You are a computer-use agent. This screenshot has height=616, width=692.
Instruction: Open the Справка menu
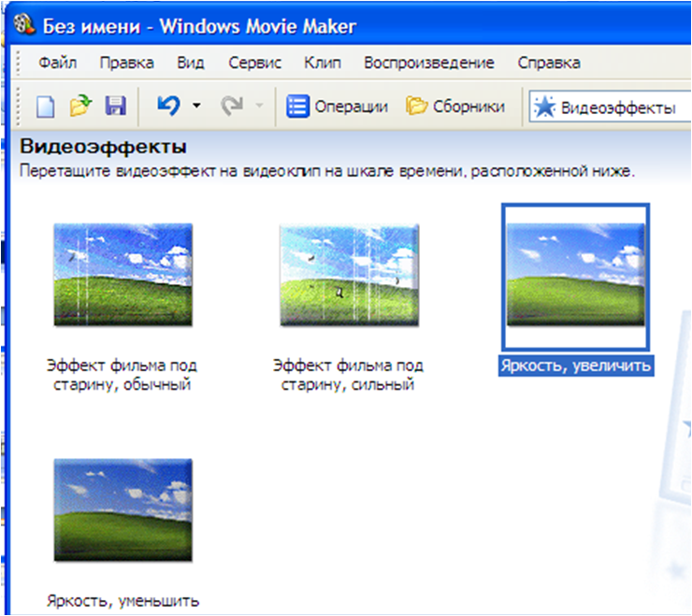549,63
